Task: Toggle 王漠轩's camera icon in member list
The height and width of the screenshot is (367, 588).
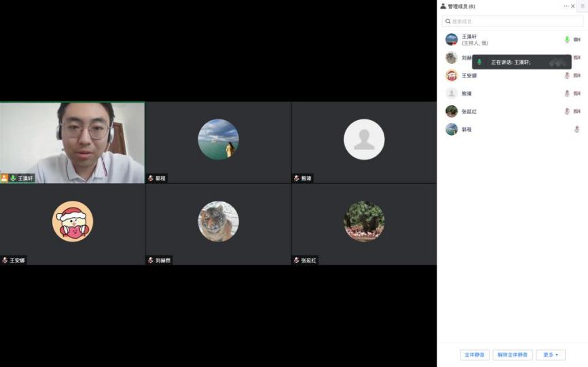Action: point(576,40)
